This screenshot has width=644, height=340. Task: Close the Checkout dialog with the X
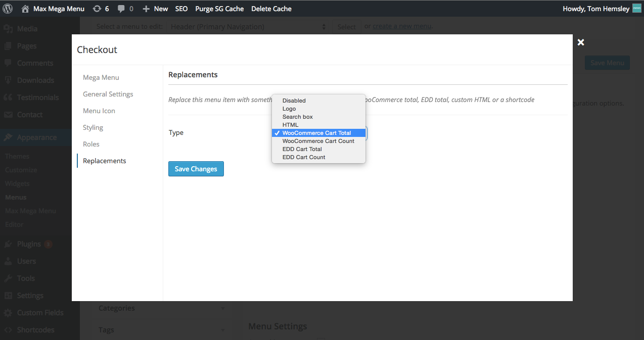pyautogui.click(x=581, y=42)
